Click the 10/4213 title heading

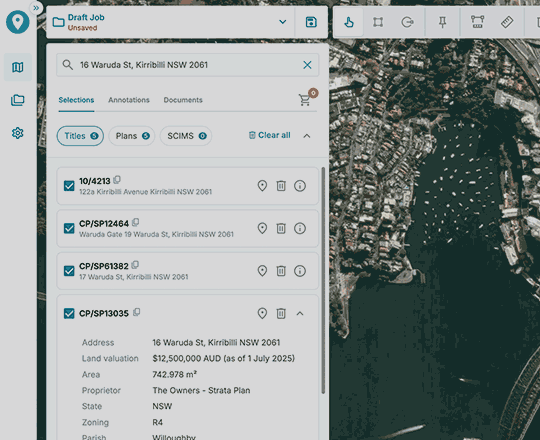95,181
